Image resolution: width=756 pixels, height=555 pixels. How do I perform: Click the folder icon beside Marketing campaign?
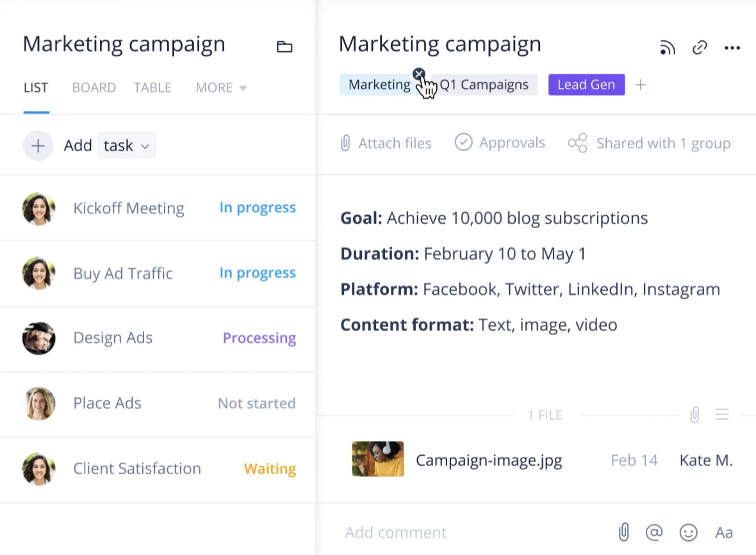284,46
